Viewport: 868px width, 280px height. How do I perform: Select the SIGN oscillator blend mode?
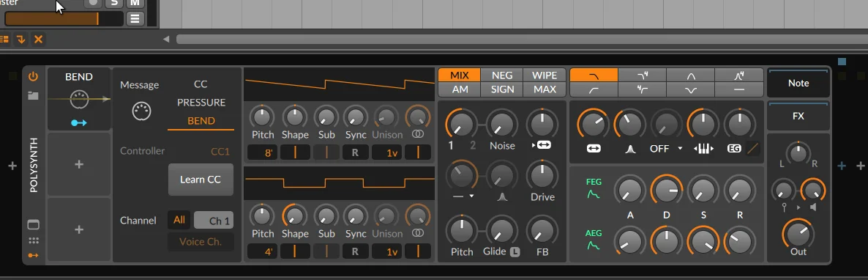(x=502, y=89)
